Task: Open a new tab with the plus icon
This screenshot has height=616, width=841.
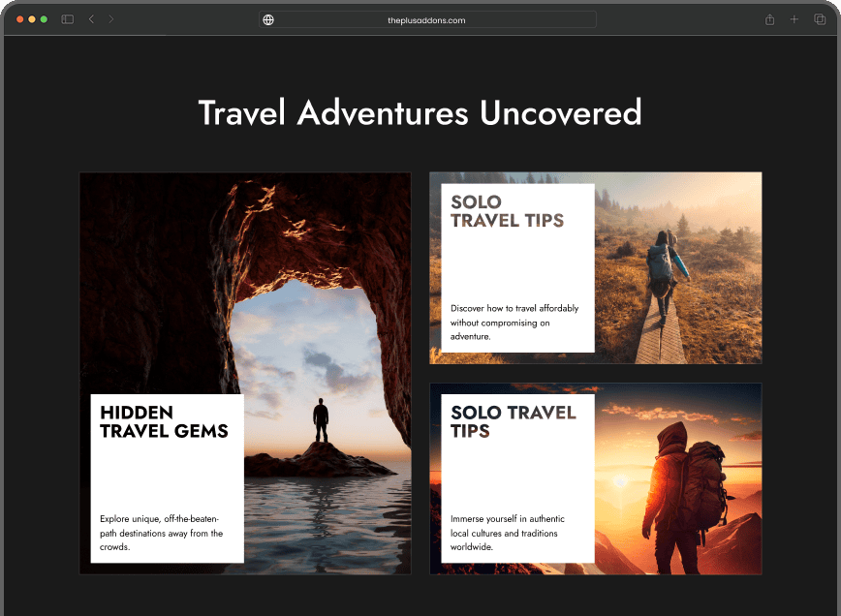Action: 794,18
